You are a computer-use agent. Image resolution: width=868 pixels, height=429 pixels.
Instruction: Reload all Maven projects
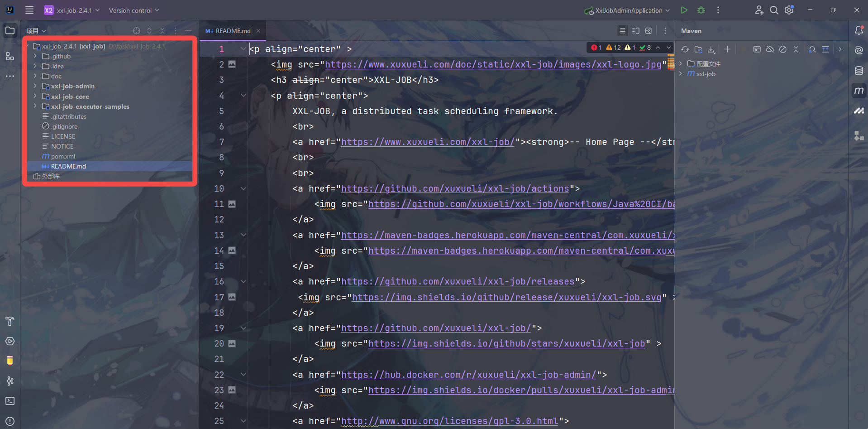pos(685,49)
